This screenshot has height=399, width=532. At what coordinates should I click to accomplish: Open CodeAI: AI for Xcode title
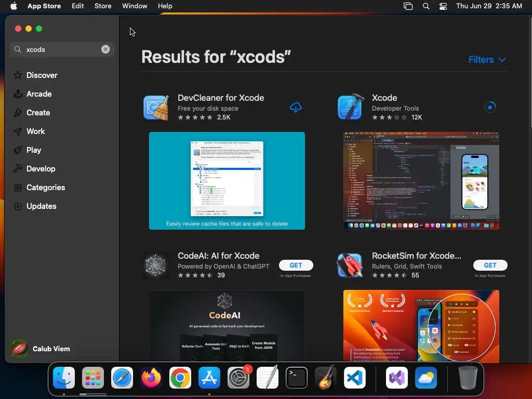click(219, 256)
